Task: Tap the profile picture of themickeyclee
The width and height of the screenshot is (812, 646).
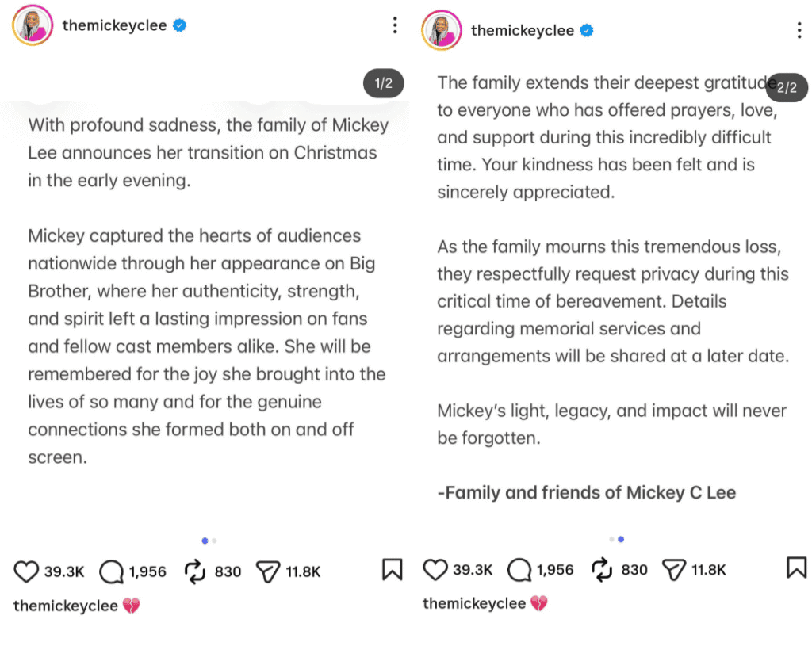Action: 32,25
